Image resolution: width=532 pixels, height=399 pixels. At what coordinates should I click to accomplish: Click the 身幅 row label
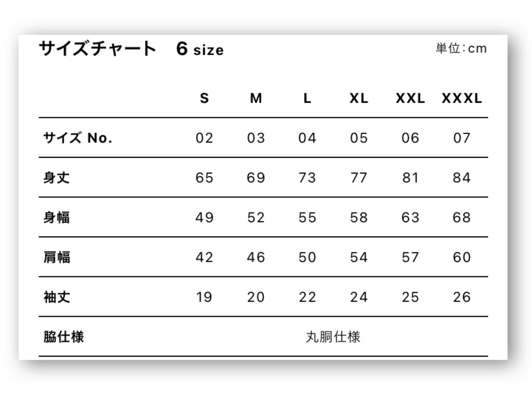(x=57, y=217)
